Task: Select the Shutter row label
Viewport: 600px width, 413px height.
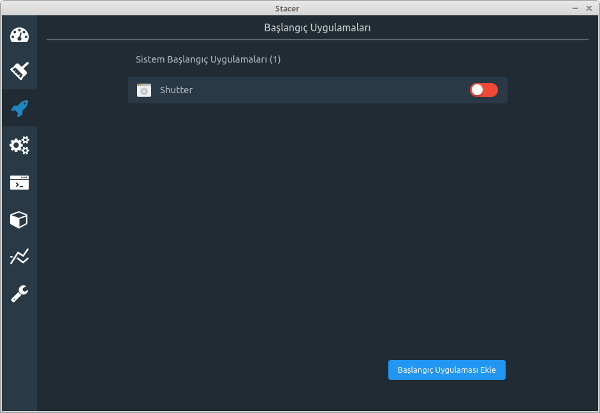Action: [x=176, y=90]
